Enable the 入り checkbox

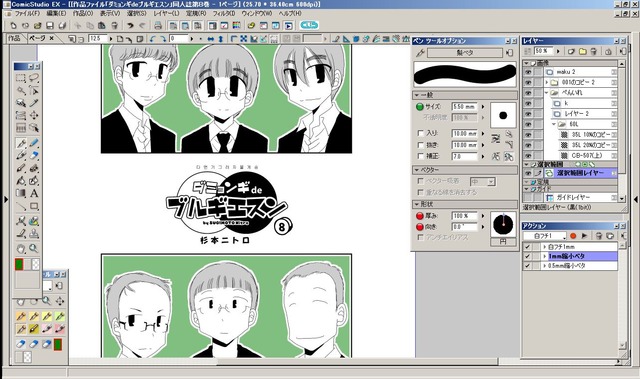[x=420, y=133]
